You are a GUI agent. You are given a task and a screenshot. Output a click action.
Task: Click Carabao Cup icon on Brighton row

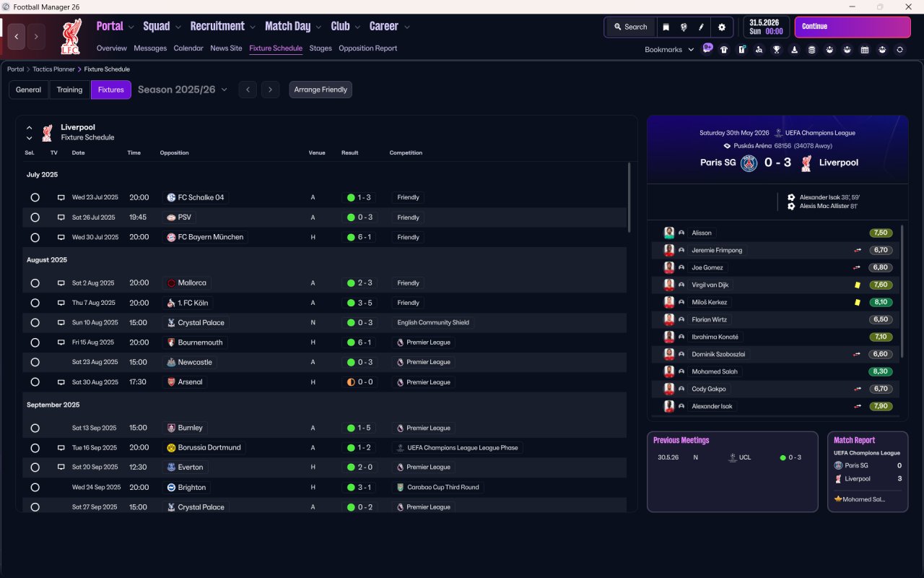399,487
